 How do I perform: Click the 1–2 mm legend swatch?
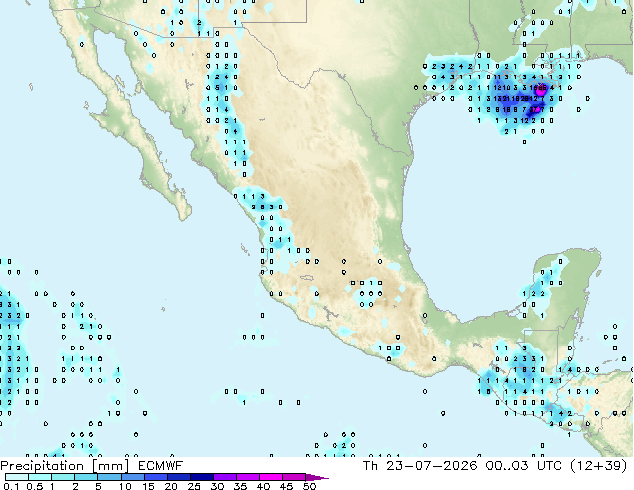tap(63, 477)
